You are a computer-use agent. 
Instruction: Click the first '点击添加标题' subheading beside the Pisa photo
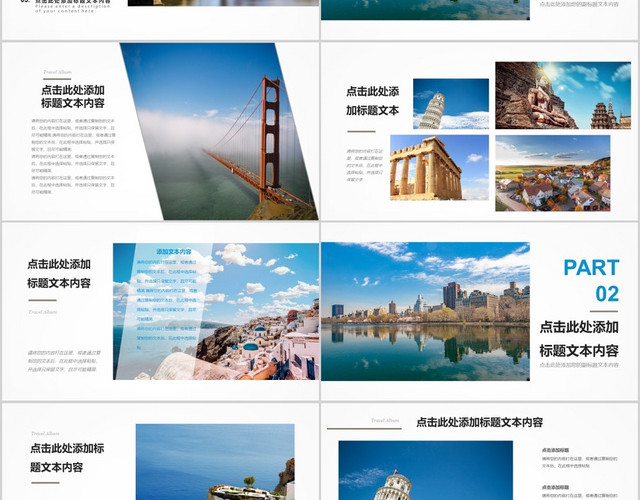click(x=555, y=450)
